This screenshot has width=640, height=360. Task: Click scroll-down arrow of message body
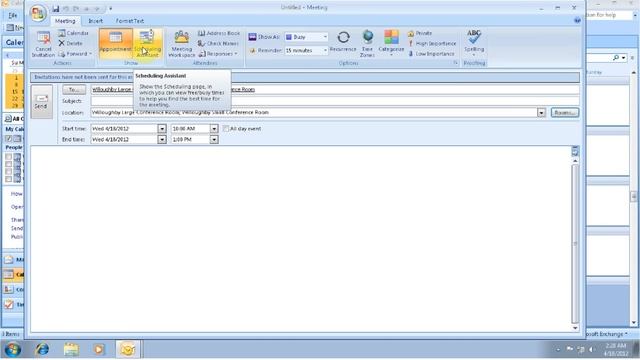point(575,328)
